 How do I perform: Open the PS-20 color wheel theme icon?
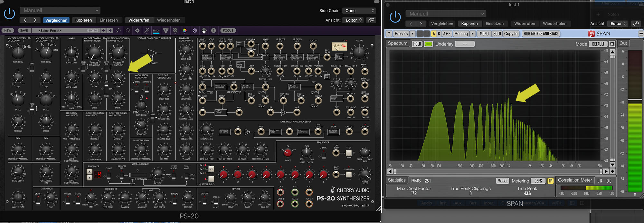point(185,31)
